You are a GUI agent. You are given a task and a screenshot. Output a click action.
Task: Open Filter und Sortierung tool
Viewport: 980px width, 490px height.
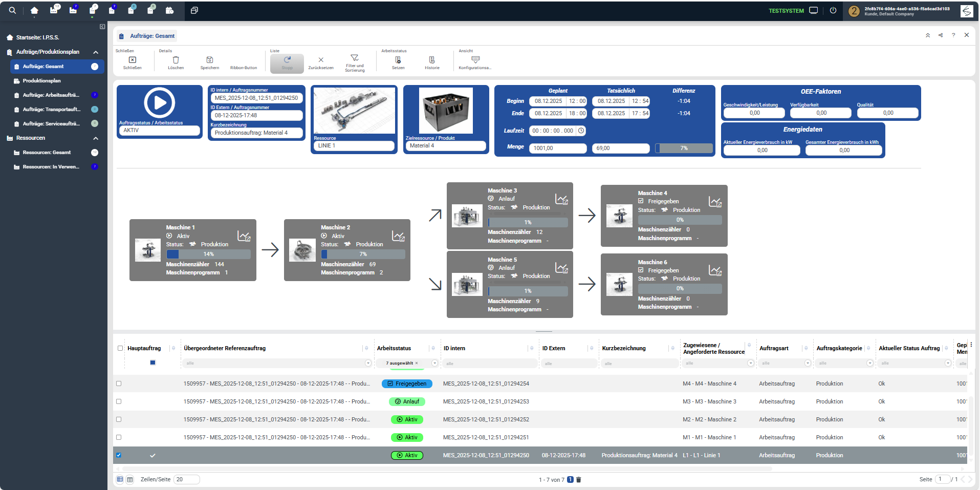point(354,58)
